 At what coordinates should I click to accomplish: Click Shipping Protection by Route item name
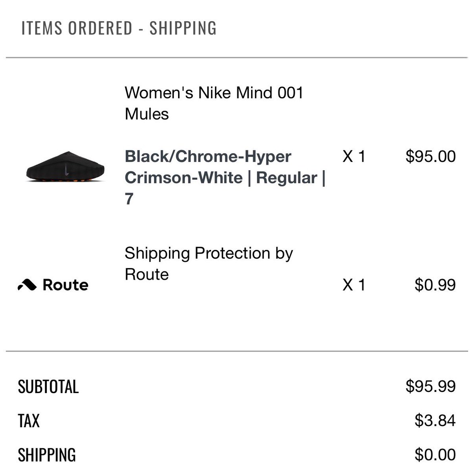pos(209,263)
